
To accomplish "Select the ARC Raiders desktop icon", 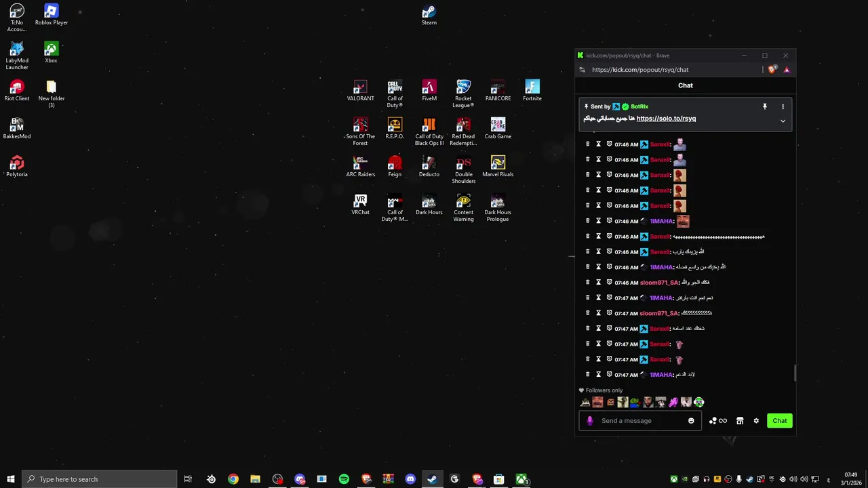I will click(x=360, y=167).
